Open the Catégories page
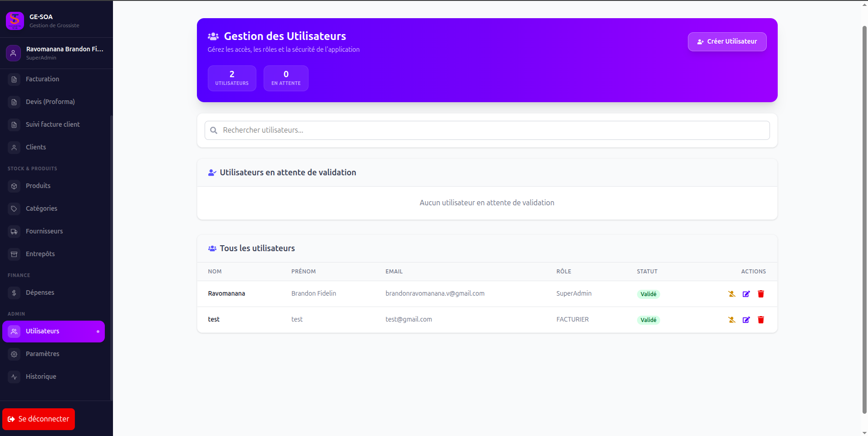Viewport: 868px width, 436px height. click(54, 209)
